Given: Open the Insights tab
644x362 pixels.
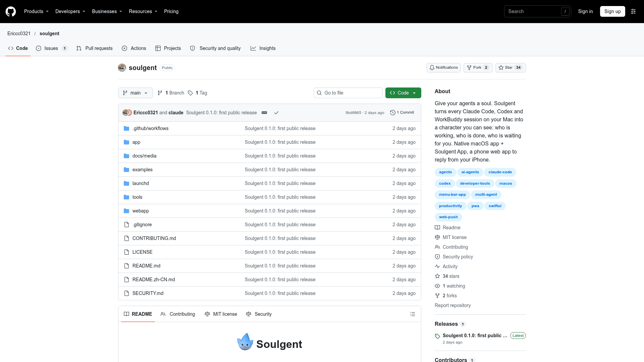Looking at the screenshot, I should 263,48.
